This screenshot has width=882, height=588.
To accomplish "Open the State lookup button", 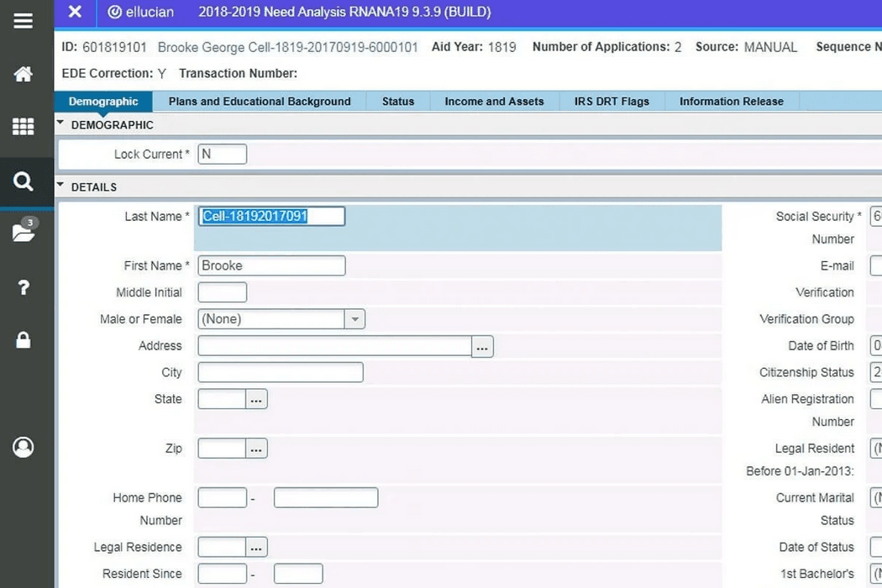I will click(x=258, y=399).
